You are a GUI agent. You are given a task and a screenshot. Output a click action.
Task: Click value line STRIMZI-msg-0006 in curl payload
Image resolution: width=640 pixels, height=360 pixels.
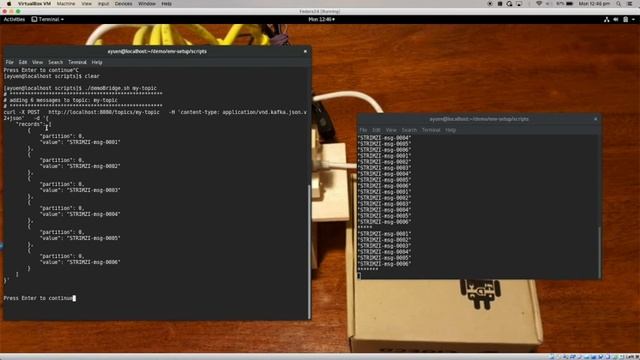(80, 262)
